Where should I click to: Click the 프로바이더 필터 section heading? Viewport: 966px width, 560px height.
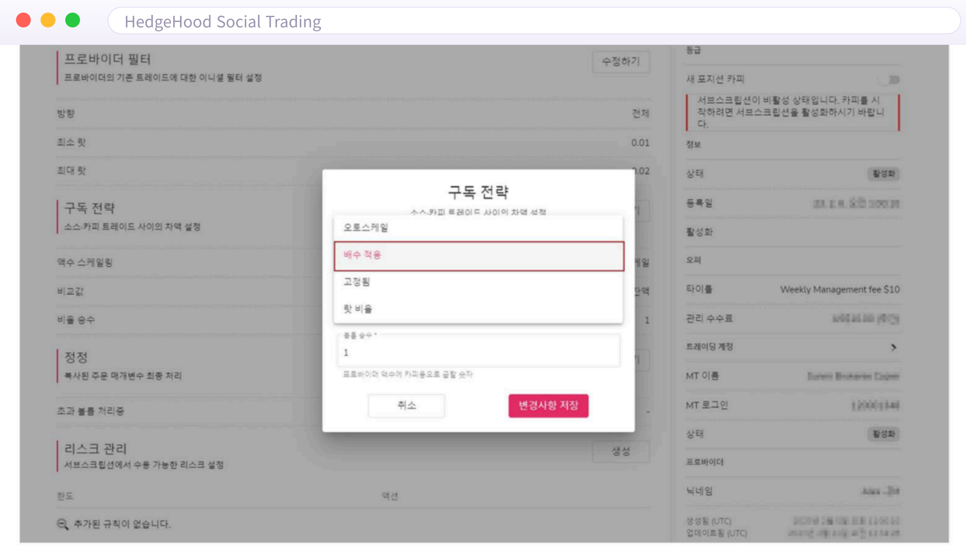[107, 59]
